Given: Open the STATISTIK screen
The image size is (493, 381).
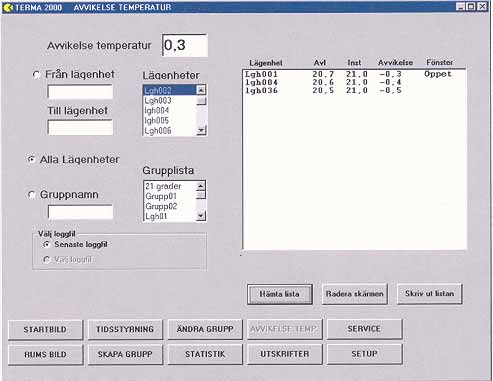Looking at the screenshot, I should [x=205, y=354].
